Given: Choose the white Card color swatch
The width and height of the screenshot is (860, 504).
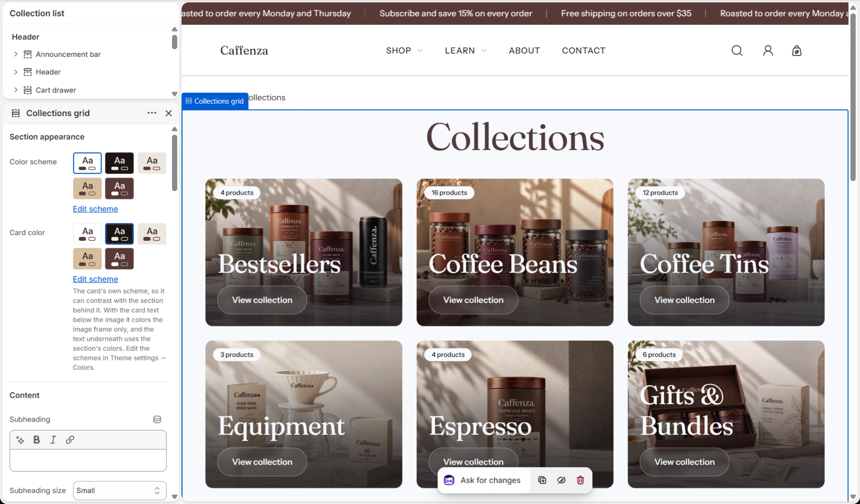Looking at the screenshot, I should click(x=87, y=234).
